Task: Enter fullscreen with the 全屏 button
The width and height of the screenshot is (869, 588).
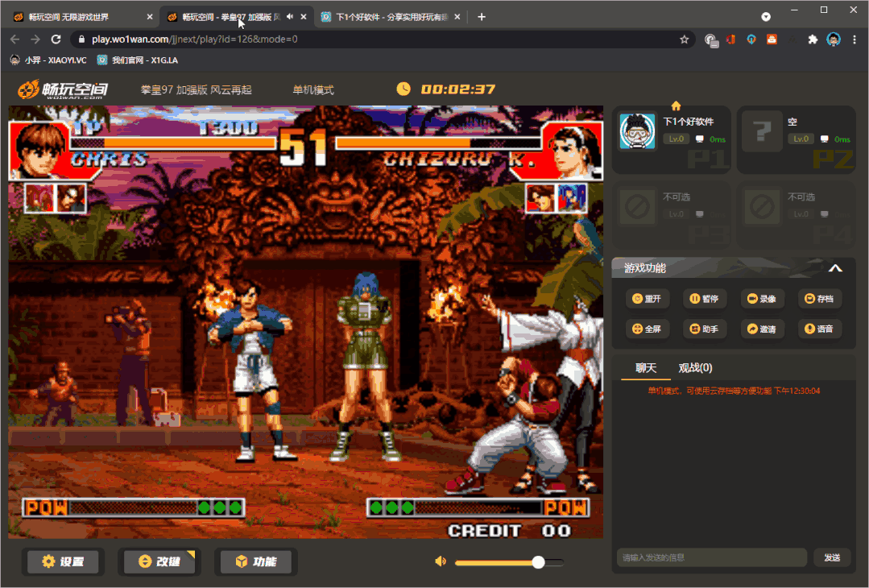Action: coord(646,329)
